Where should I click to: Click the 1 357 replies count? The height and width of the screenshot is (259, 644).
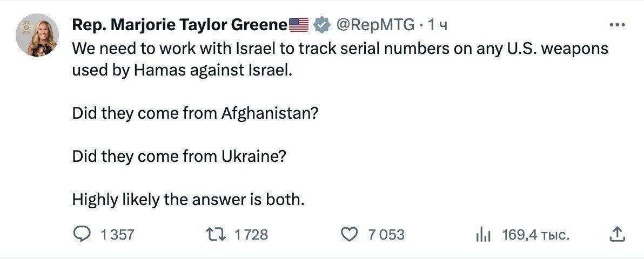coord(117,235)
